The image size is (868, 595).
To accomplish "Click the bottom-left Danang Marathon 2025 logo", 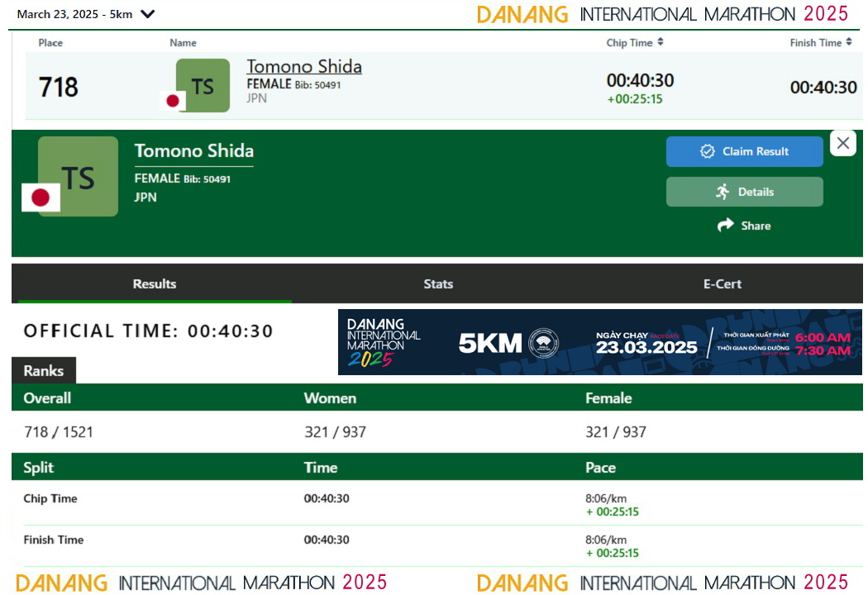I will [201, 583].
